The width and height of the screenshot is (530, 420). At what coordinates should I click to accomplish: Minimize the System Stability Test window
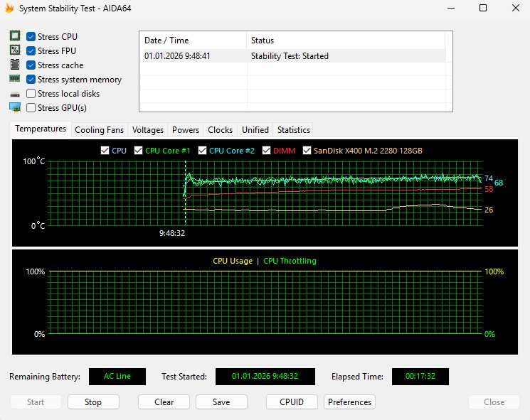(451, 8)
